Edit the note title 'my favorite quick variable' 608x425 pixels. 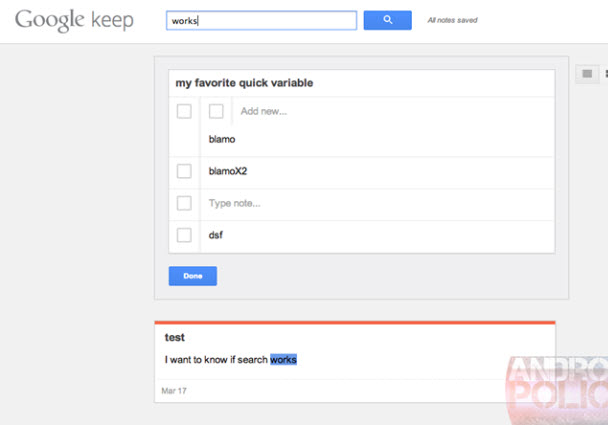pos(244,83)
